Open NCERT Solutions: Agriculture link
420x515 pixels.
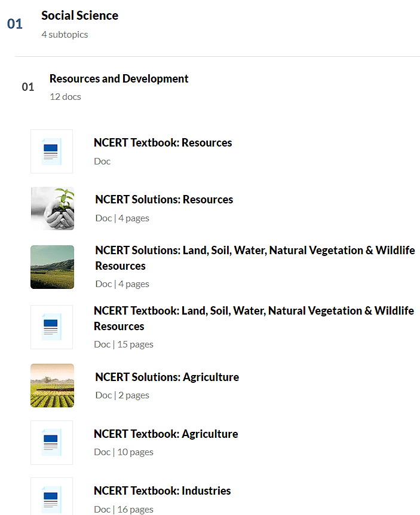(167, 377)
